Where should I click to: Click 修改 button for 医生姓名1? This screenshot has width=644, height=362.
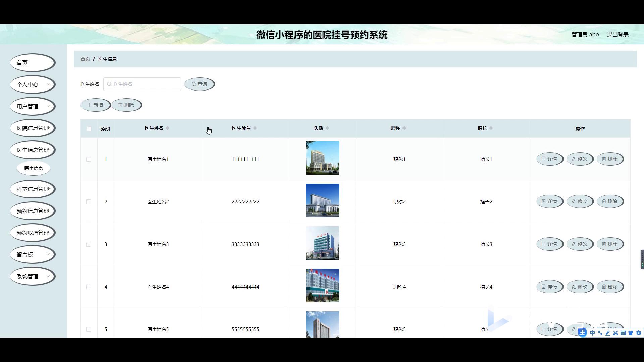click(580, 159)
